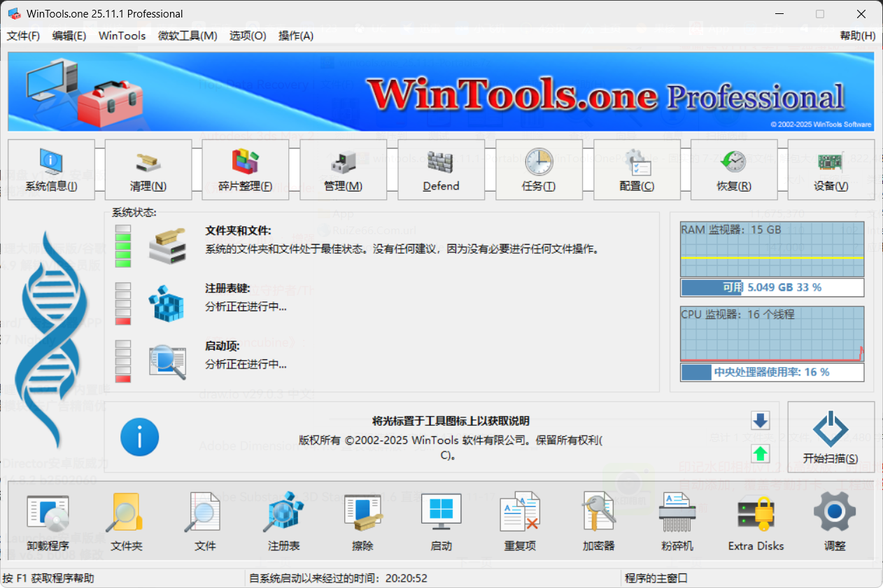Click the 启动项 red level indicator
Screen dimensions: 883x588
point(123,361)
